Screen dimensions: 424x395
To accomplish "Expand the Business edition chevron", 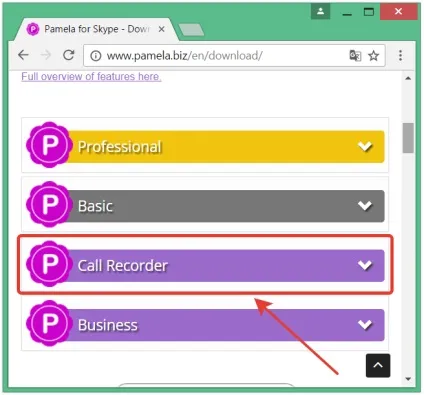I will pos(365,324).
